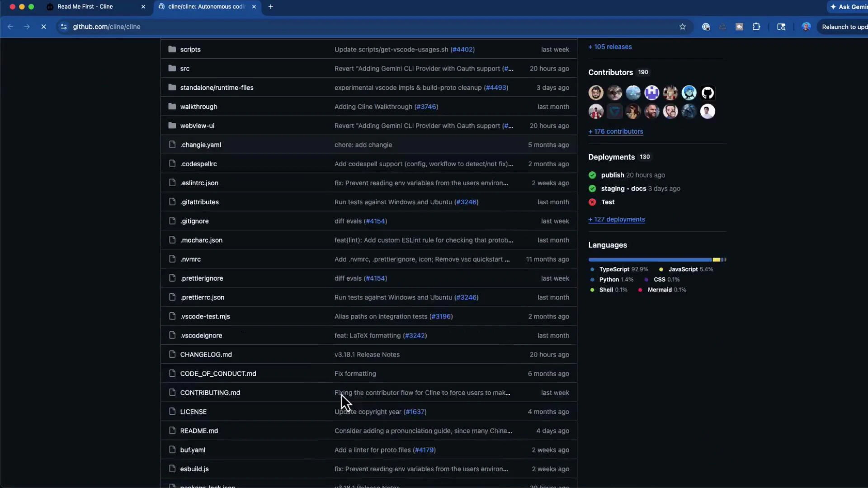Click the first contributor avatar
The height and width of the screenshot is (488, 868).
pyautogui.click(x=595, y=92)
